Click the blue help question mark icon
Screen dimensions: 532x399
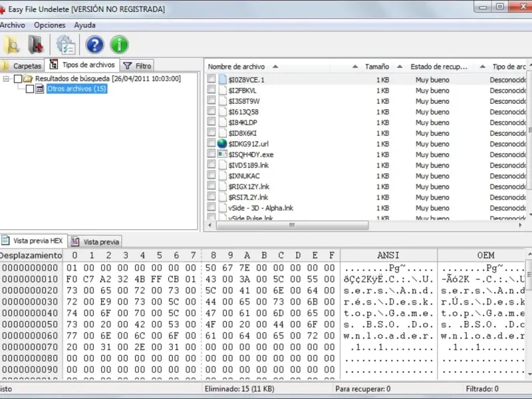[94, 45]
